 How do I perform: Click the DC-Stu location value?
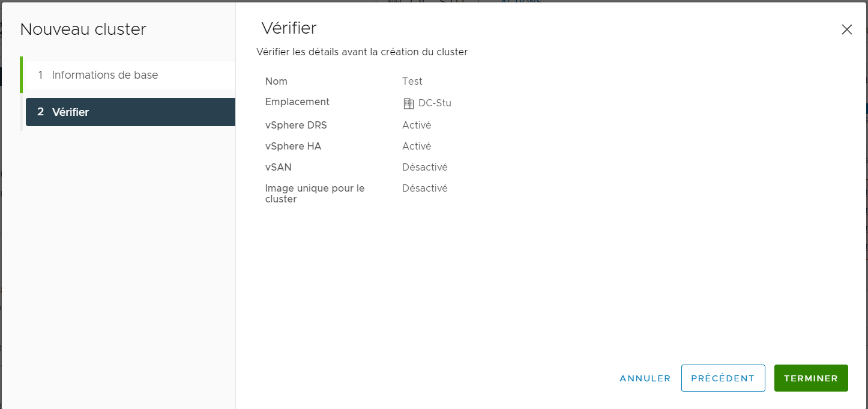tap(435, 103)
